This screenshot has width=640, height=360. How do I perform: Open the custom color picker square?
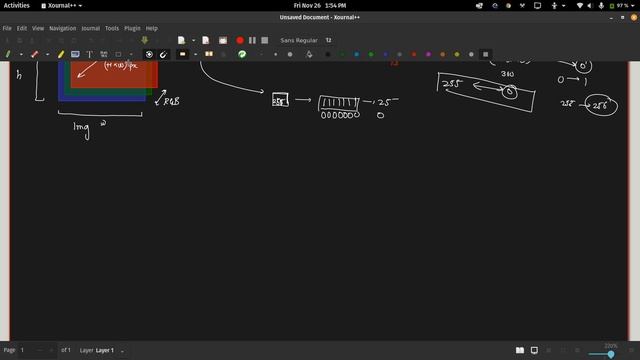486,54
